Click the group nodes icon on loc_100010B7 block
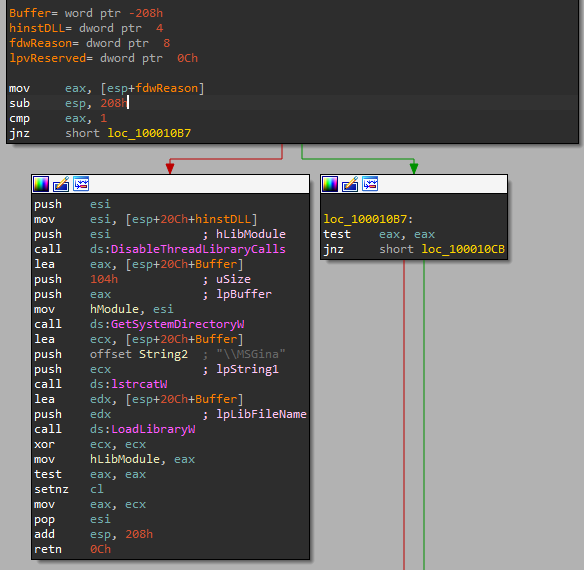 coord(370,184)
